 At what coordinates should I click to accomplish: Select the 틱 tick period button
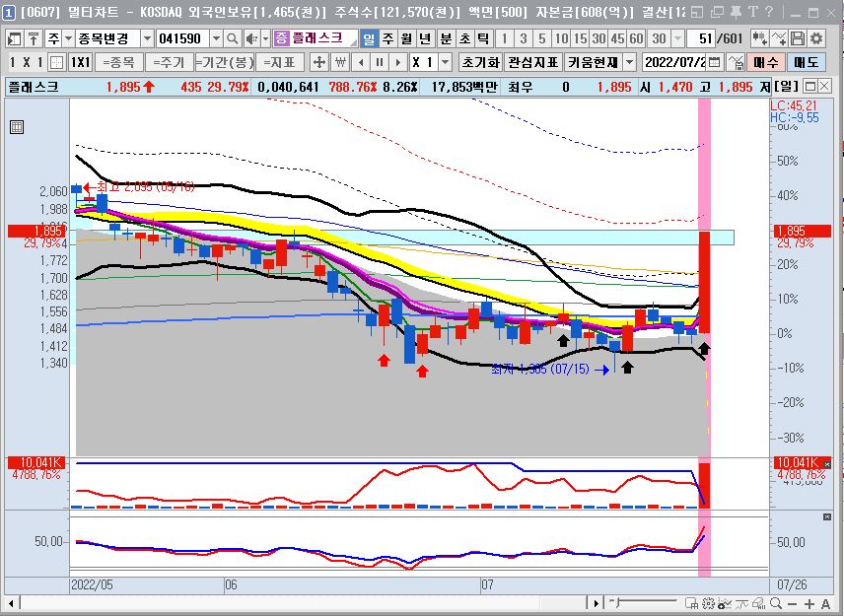coord(483,38)
